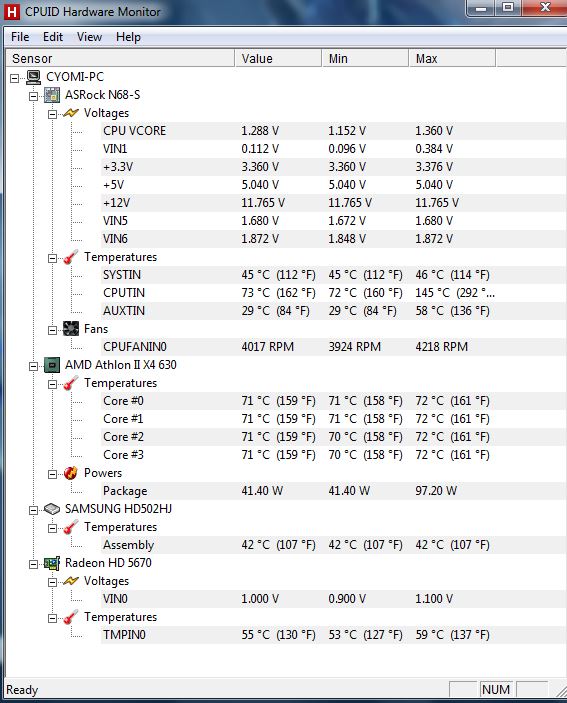Maximize the Hardware Monitor window
Screen dimensions: 567x703
pyautogui.click(x=508, y=8)
